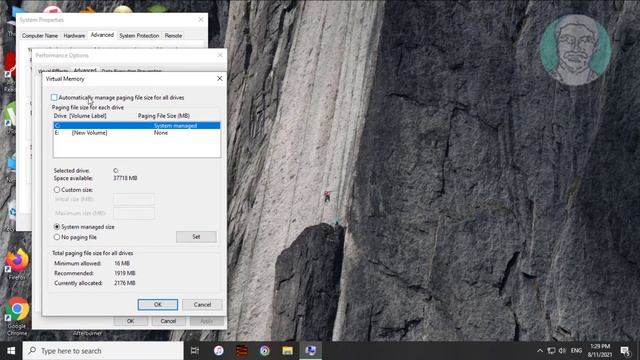Close the Performance Options window

(220, 55)
